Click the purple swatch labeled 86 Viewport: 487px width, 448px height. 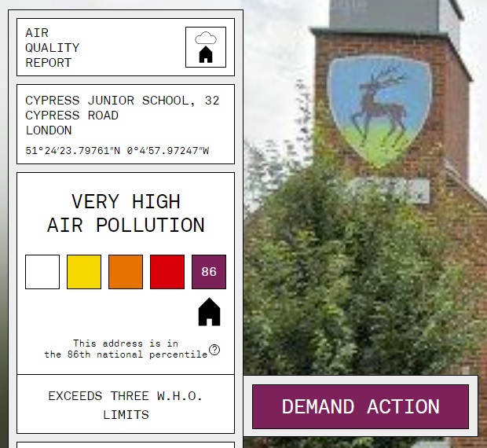209,272
